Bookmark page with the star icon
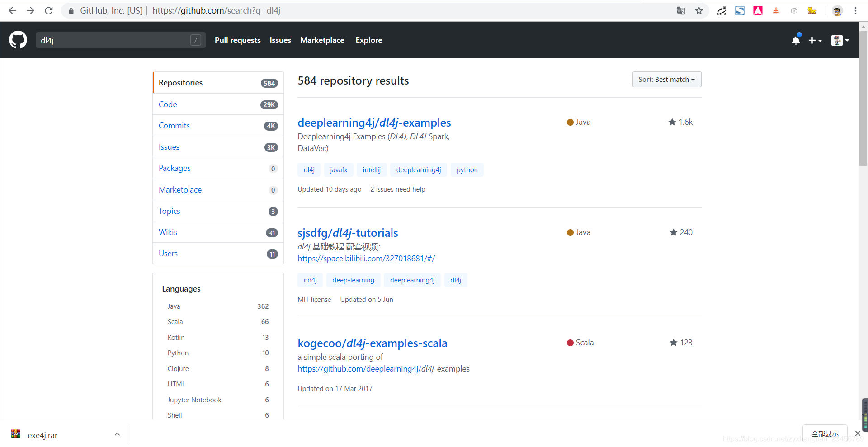This screenshot has width=868, height=447. tap(699, 10)
